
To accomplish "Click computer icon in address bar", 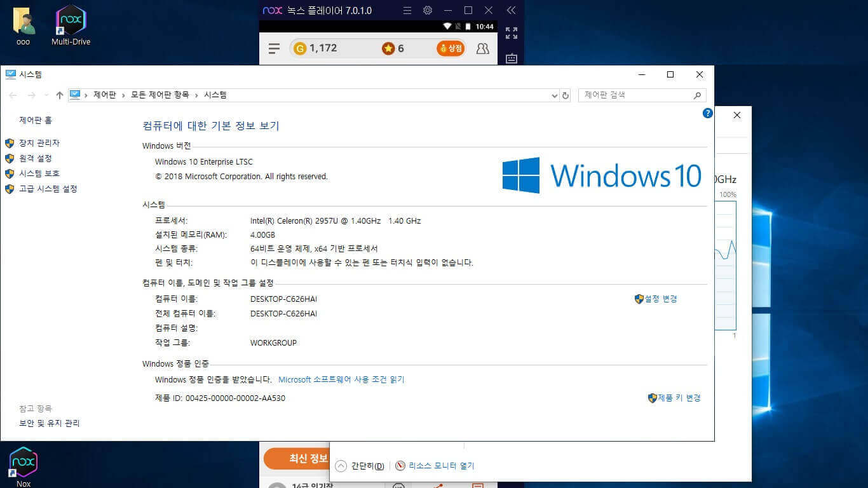I will tap(75, 95).
